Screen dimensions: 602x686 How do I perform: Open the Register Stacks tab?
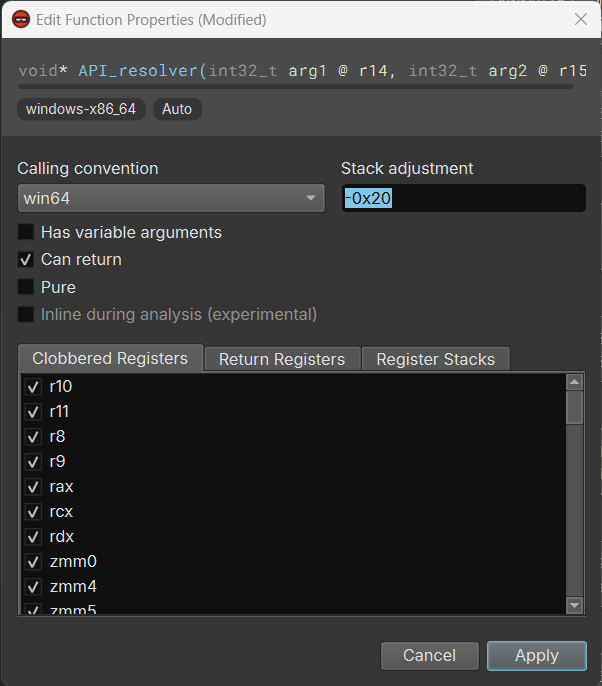436,359
